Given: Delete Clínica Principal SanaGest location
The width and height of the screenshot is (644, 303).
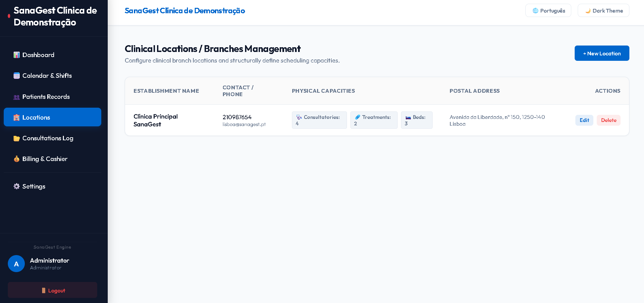Looking at the screenshot, I should 608,120.
